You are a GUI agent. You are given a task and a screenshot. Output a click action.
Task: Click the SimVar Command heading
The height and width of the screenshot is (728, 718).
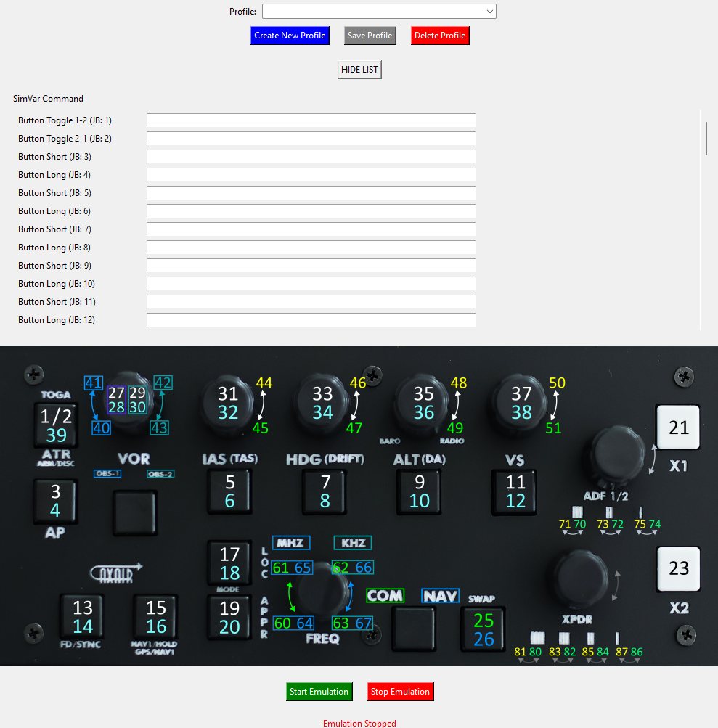(49, 99)
